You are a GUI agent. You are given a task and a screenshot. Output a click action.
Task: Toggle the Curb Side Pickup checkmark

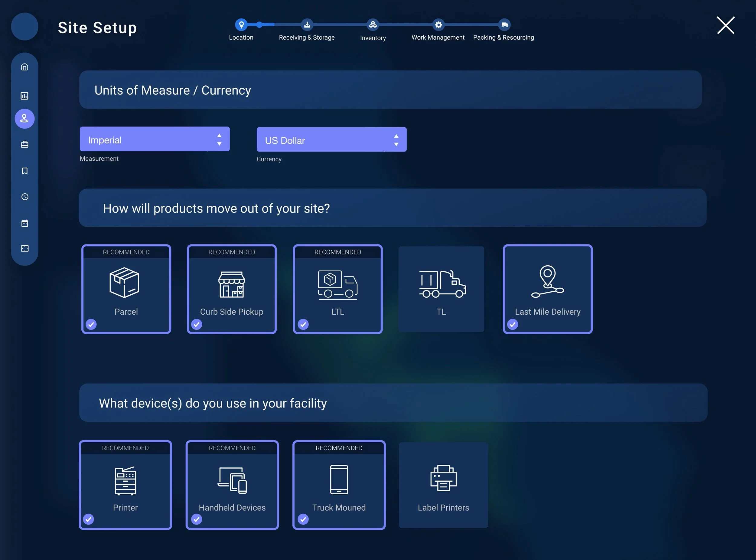197,324
